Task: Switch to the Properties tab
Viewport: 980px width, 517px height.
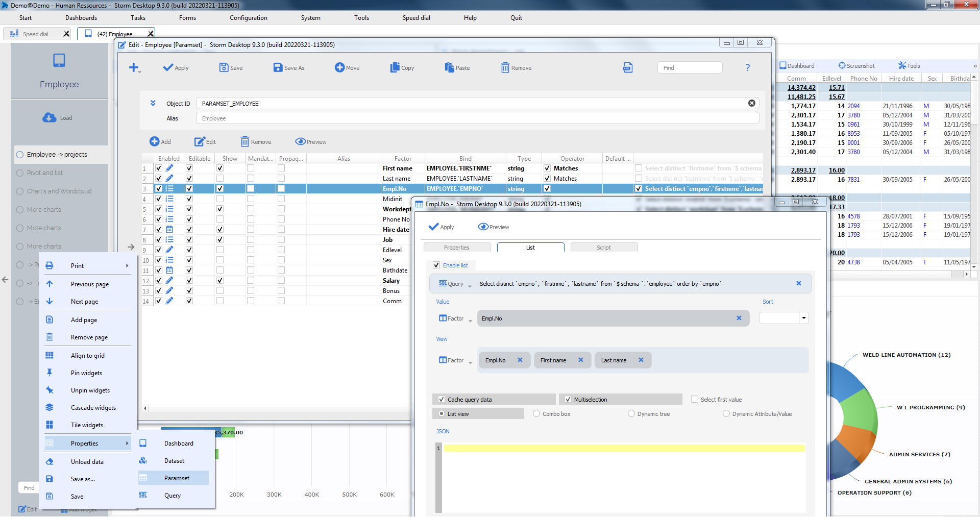Action: pos(457,247)
